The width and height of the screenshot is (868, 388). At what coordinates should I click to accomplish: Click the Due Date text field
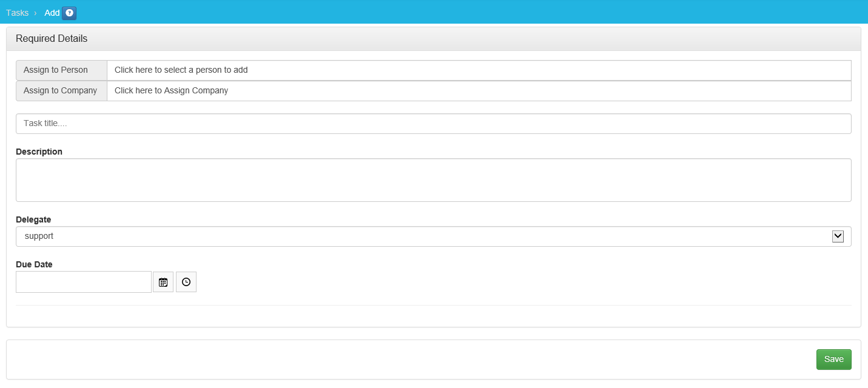pos(84,282)
